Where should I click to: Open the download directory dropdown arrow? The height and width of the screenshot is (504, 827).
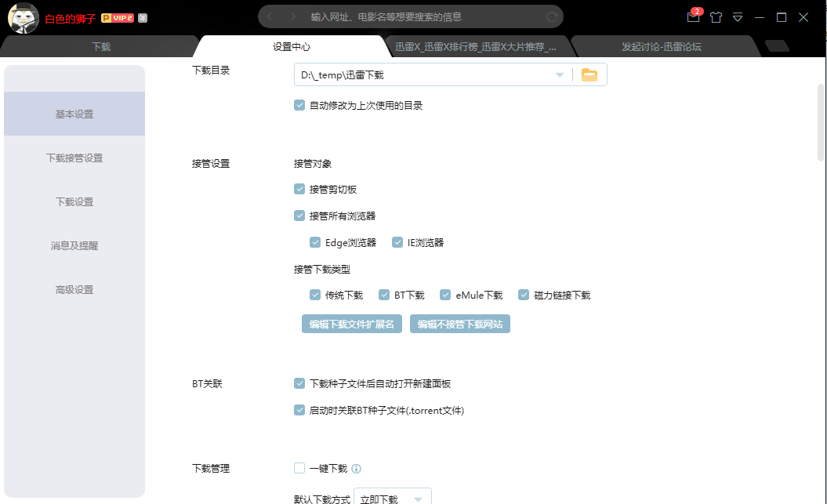558,74
